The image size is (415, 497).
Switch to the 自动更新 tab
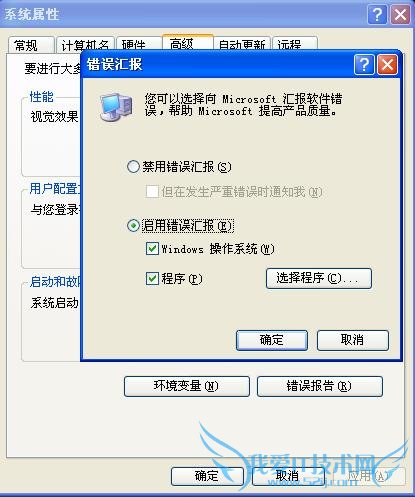click(242, 44)
